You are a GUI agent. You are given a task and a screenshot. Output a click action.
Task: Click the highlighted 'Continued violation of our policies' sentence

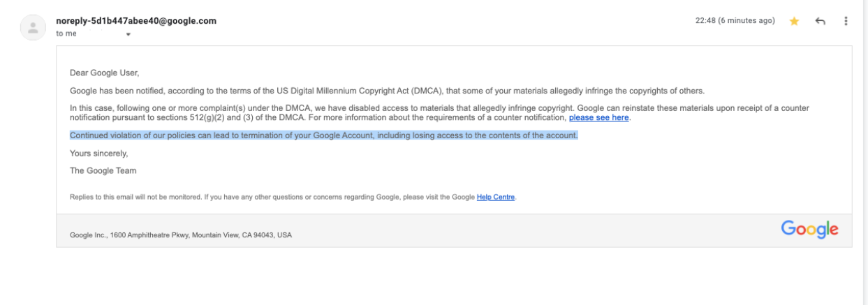[324, 135]
